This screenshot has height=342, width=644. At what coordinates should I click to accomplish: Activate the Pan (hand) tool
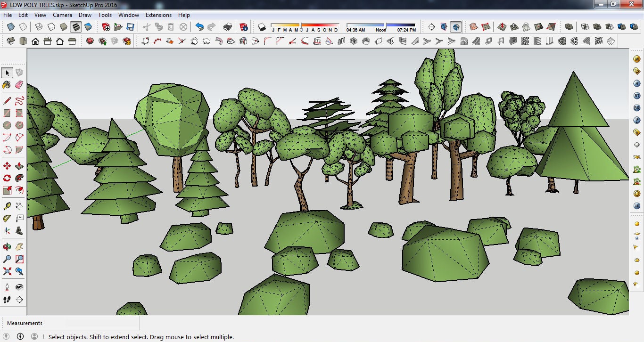(19, 246)
